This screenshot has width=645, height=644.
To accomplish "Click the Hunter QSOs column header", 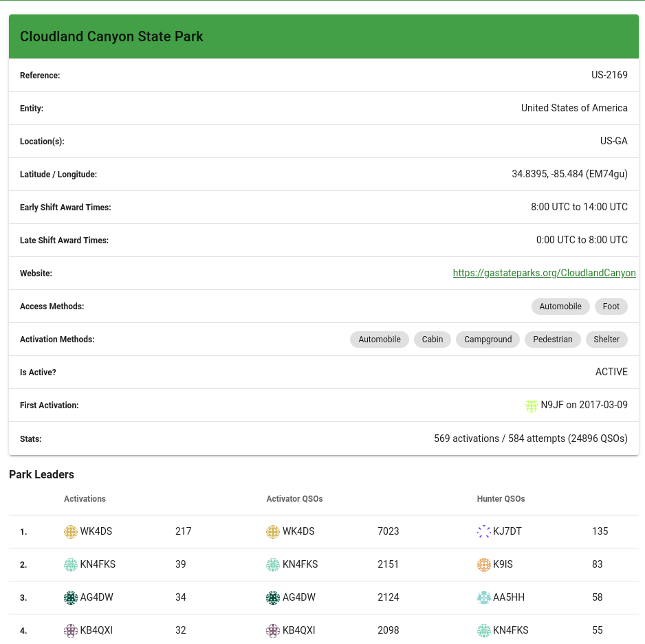I will coord(501,498).
